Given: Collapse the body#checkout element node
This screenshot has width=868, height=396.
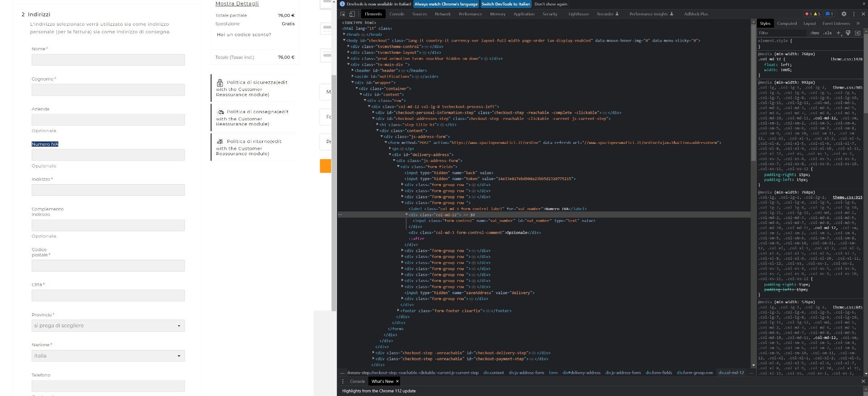Looking at the screenshot, I should click(x=344, y=41).
